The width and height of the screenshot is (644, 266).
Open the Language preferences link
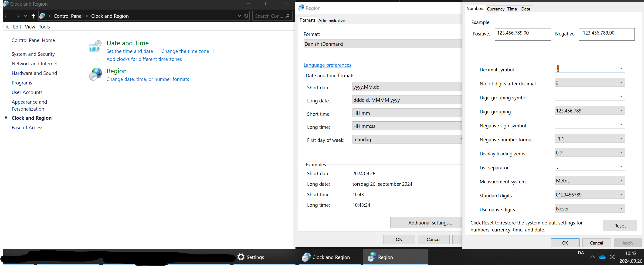click(327, 65)
